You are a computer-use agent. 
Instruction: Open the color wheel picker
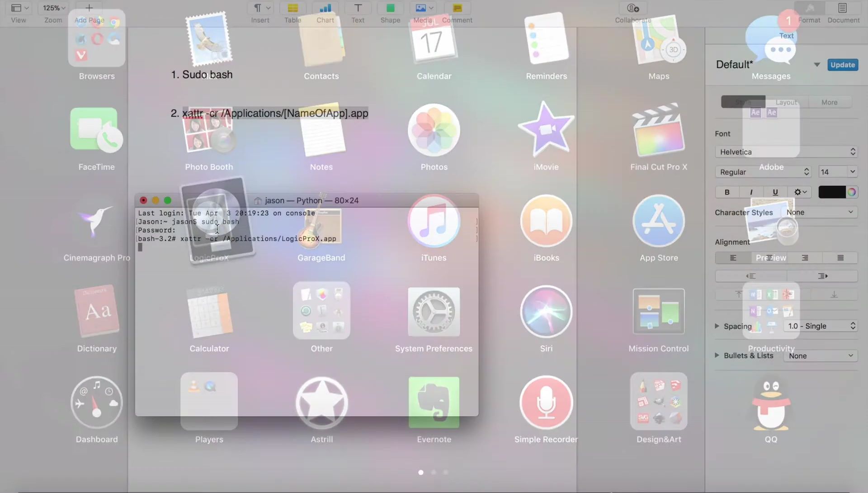tap(852, 192)
